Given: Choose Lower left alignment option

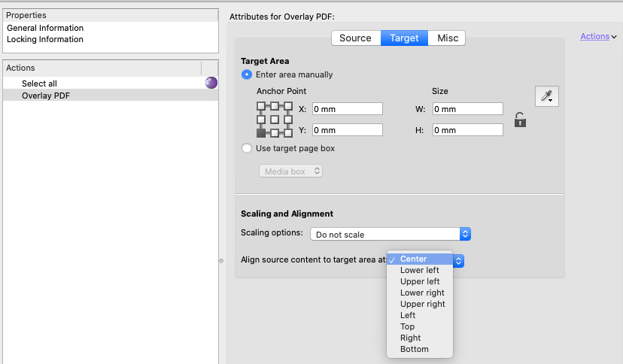Looking at the screenshot, I should (x=420, y=270).
